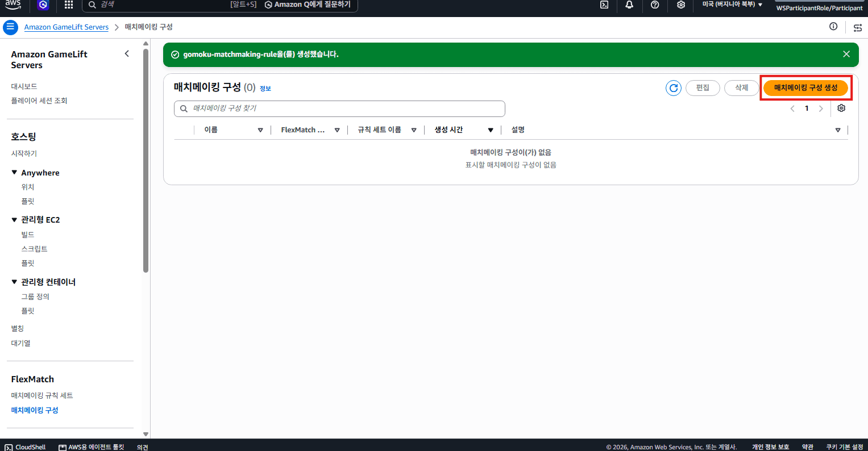Sort by 규칙 세트 이름 column

coord(414,130)
